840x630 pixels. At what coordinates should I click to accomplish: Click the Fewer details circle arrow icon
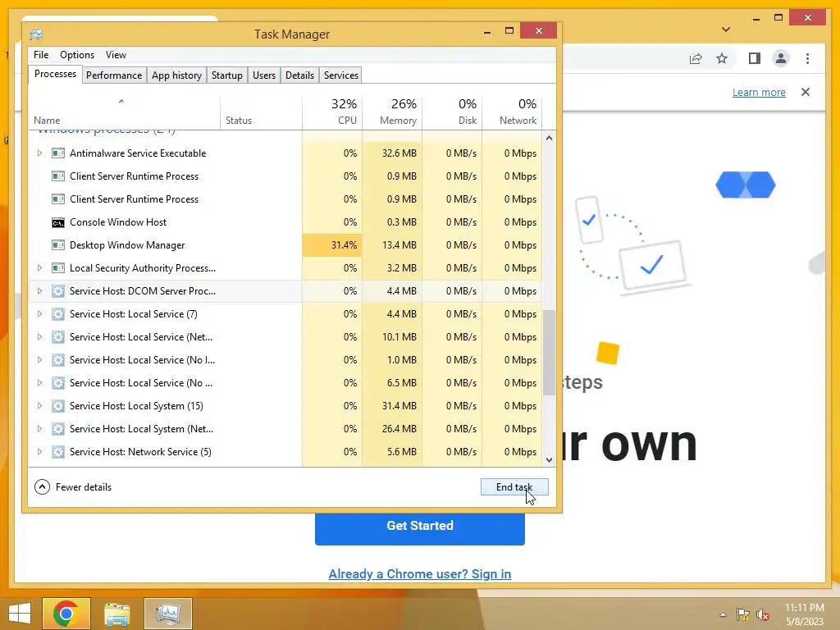point(42,487)
